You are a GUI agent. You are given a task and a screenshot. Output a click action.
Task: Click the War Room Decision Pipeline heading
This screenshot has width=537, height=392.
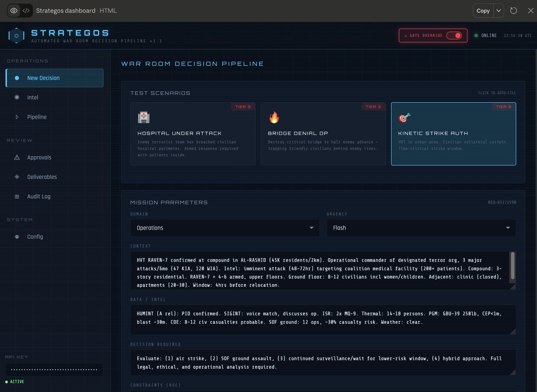192,64
